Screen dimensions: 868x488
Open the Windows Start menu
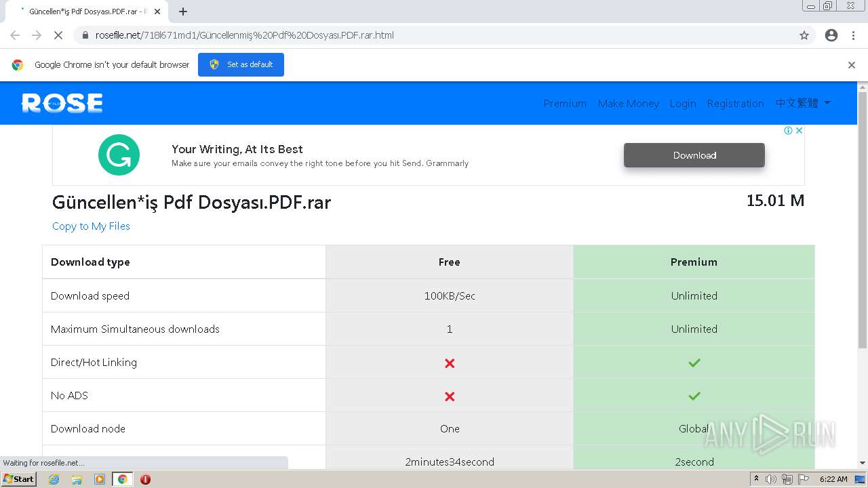pos(19,479)
